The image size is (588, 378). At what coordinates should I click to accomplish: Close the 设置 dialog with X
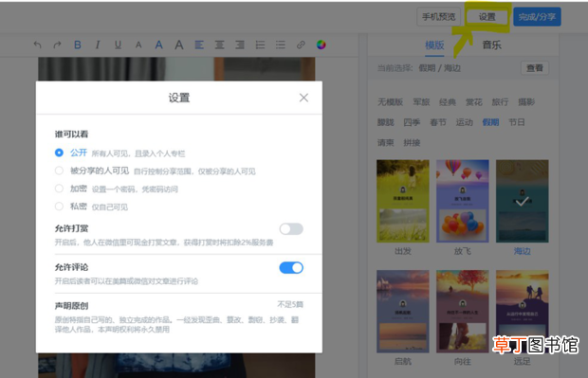click(303, 98)
